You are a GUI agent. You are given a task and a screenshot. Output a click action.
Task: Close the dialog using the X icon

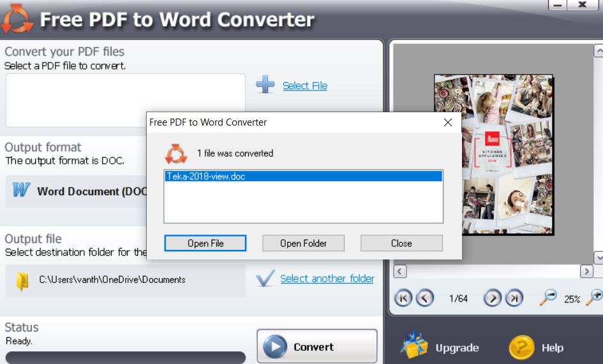tap(448, 122)
